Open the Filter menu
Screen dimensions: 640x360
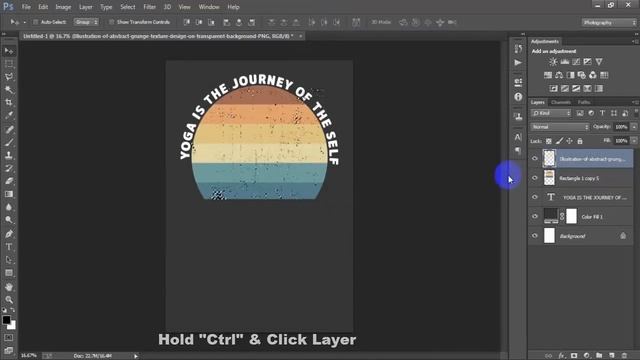149,7
